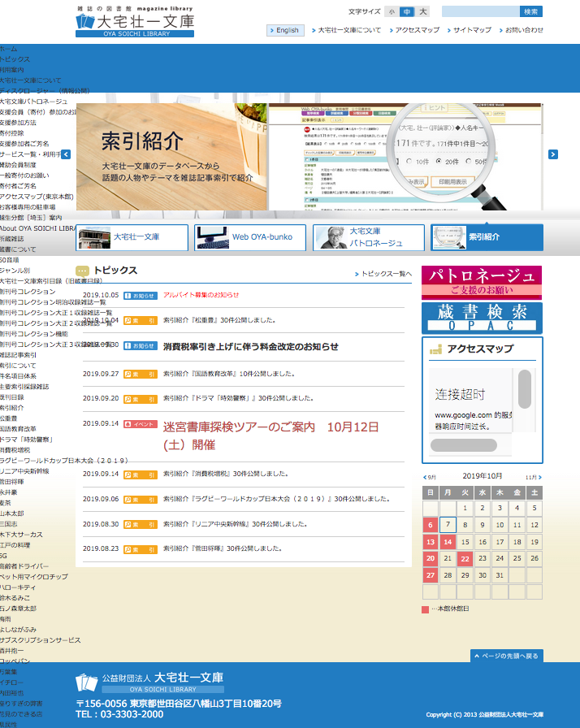580x728 pixels.
Task: Go to previous month 9月 in calendar
Action: pyautogui.click(x=430, y=477)
